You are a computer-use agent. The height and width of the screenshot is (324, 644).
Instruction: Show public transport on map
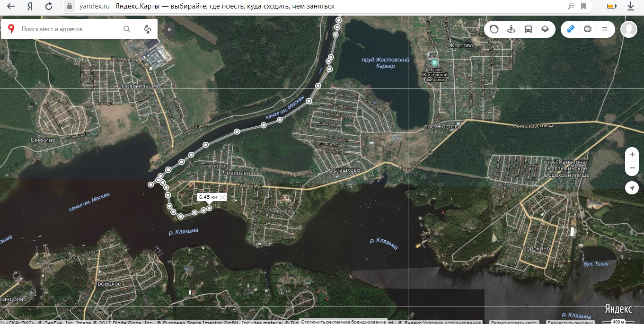point(528,29)
